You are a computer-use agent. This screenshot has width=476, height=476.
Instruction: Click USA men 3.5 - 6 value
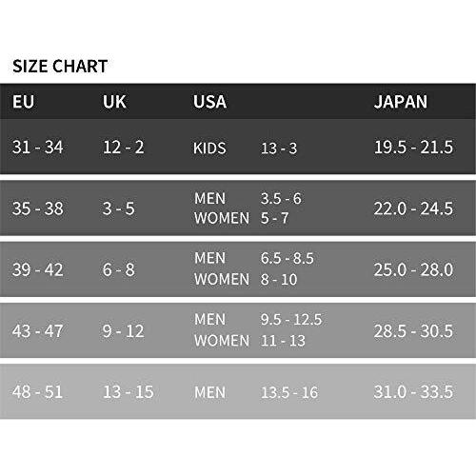(x=281, y=199)
